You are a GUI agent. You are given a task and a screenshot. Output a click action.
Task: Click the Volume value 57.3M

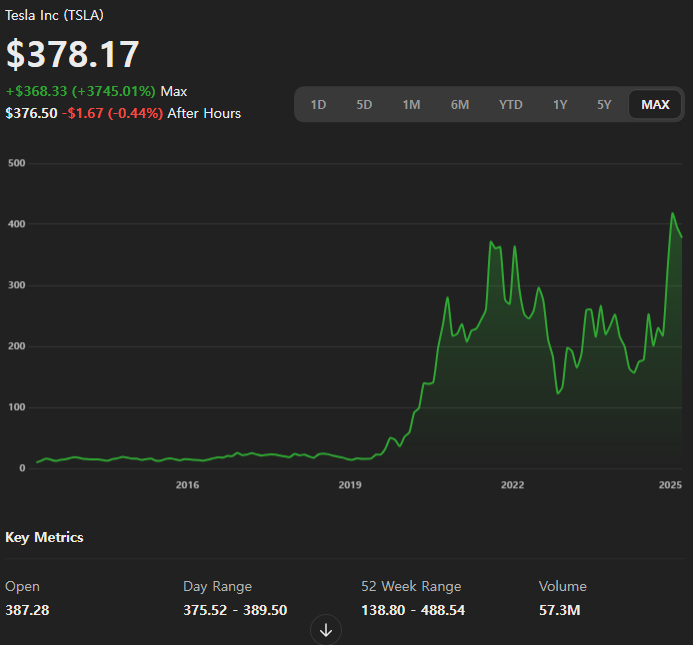click(560, 610)
